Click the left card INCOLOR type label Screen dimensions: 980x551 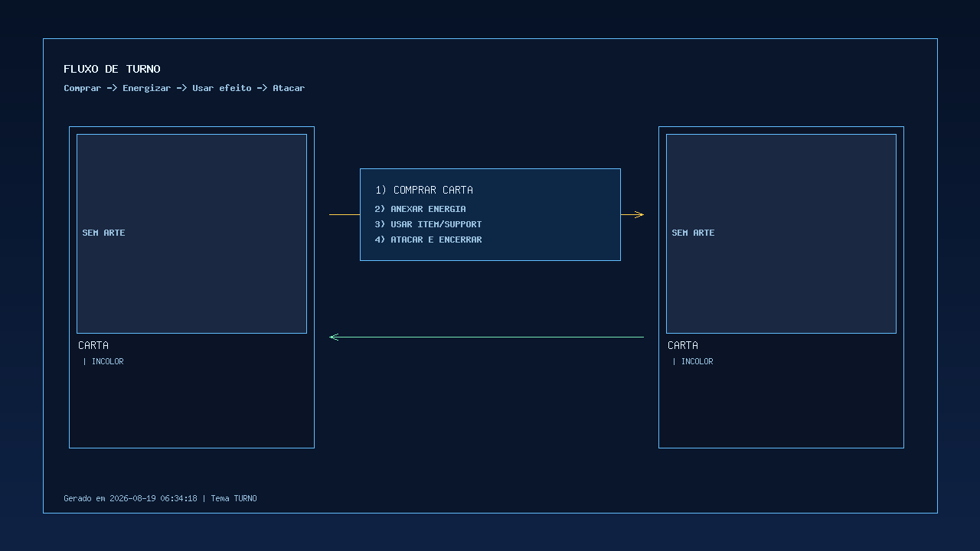tap(107, 361)
